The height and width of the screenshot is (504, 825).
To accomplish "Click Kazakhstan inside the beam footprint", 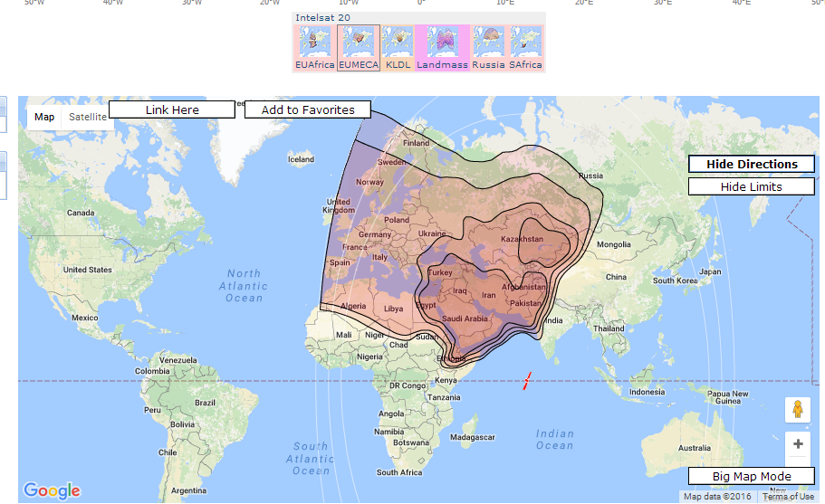I will click(x=522, y=239).
